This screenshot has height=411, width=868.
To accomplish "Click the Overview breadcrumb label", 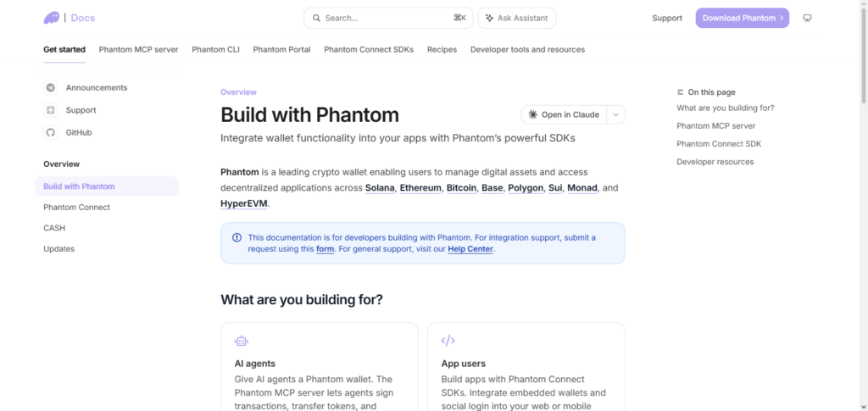I will coord(238,92).
